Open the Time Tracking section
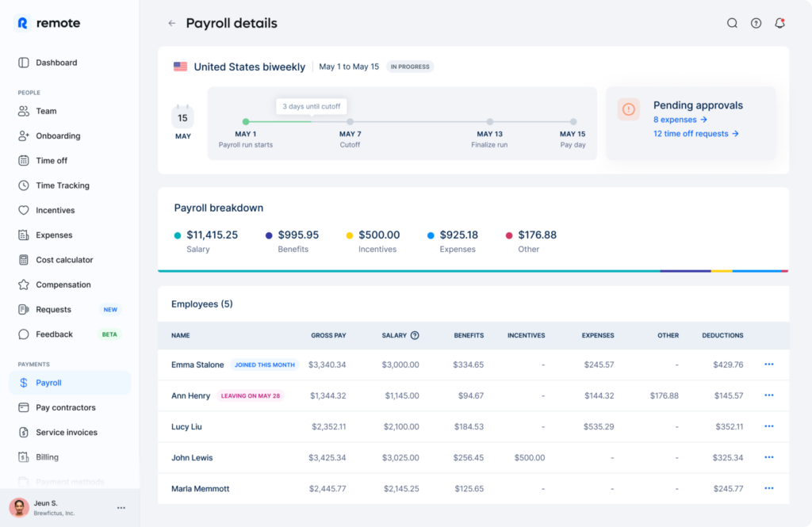812x527 pixels. (x=24, y=185)
